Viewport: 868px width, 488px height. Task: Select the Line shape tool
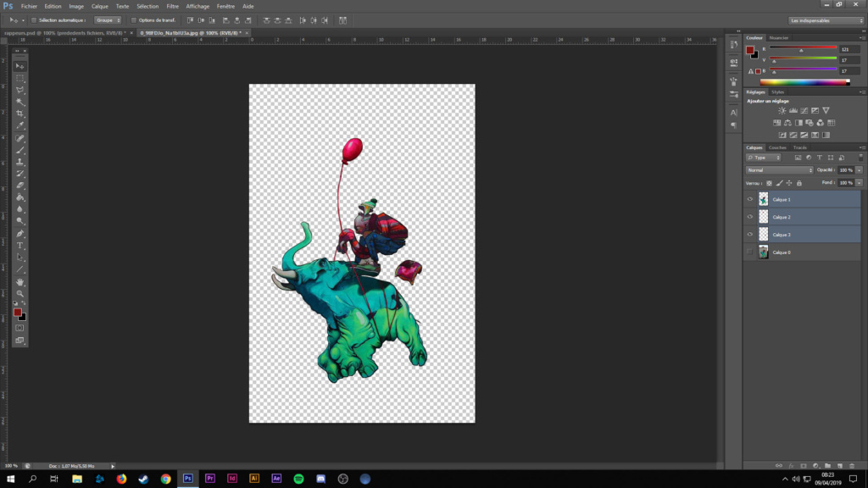[x=20, y=269]
